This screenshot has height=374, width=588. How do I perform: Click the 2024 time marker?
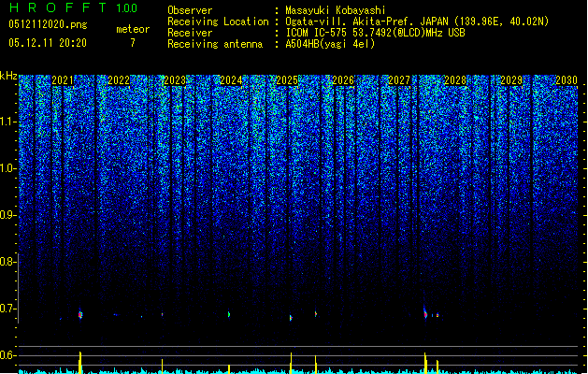[x=231, y=80]
